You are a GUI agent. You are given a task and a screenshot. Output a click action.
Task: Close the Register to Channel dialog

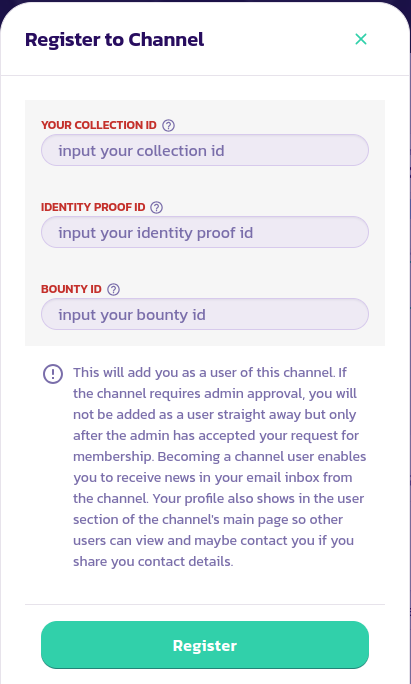(x=361, y=39)
